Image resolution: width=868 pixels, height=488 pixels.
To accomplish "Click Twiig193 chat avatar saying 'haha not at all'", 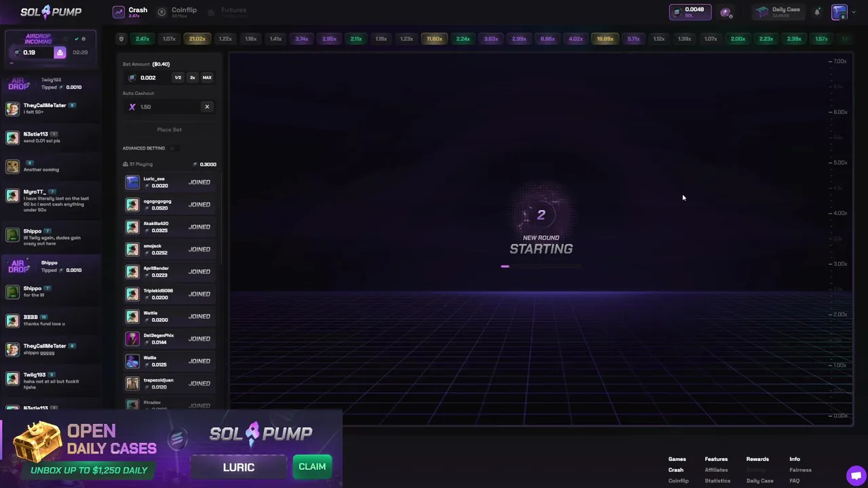I will (12, 378).
